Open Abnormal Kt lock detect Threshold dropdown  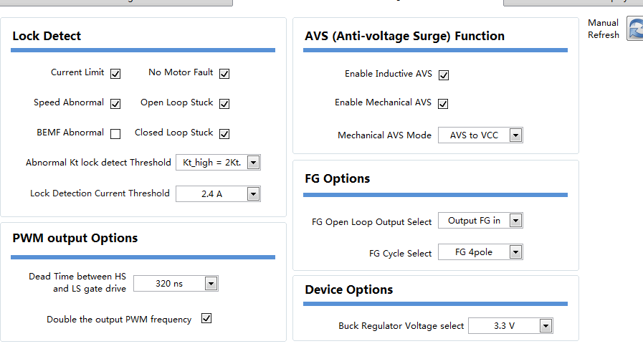click(252, 163)
